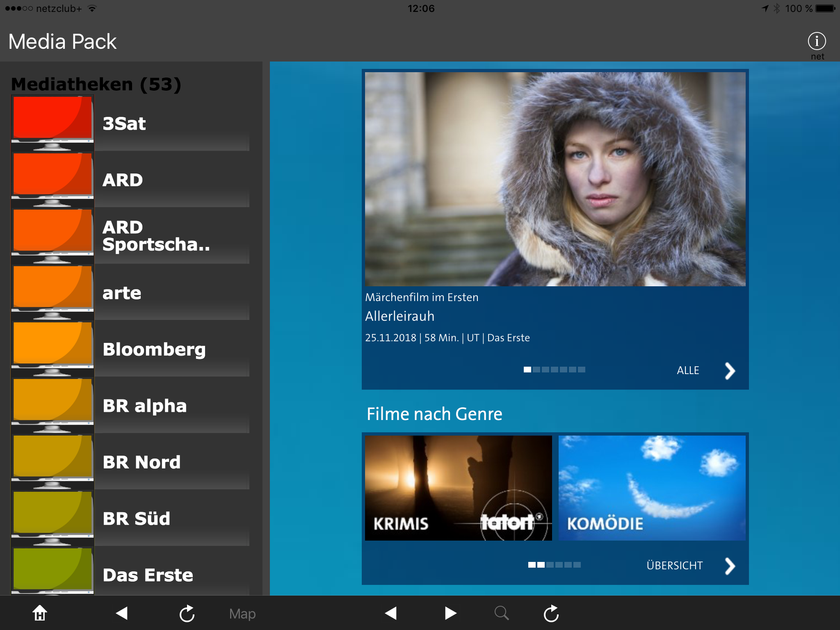Open the Map button in bottom toolbar
This screenshot has width=840, height=630.
242,614
